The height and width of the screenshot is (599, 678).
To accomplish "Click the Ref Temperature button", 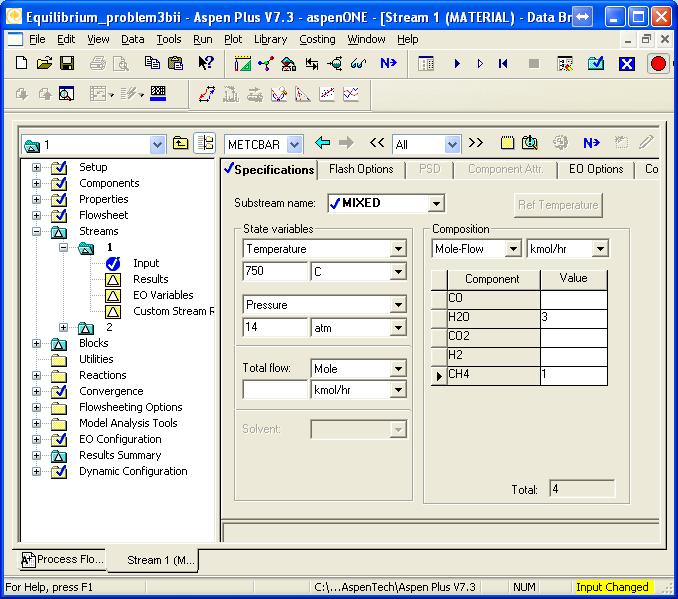I will (x=558, y=205).
